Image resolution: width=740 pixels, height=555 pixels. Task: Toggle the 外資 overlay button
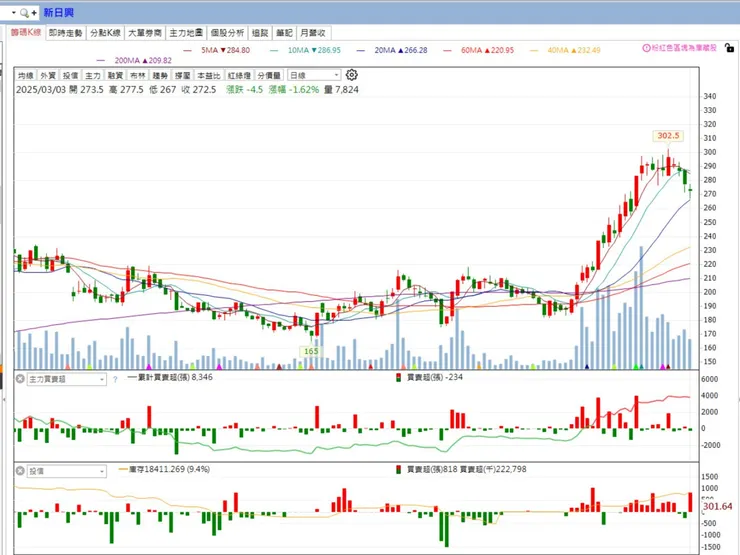tap(48, 75)
